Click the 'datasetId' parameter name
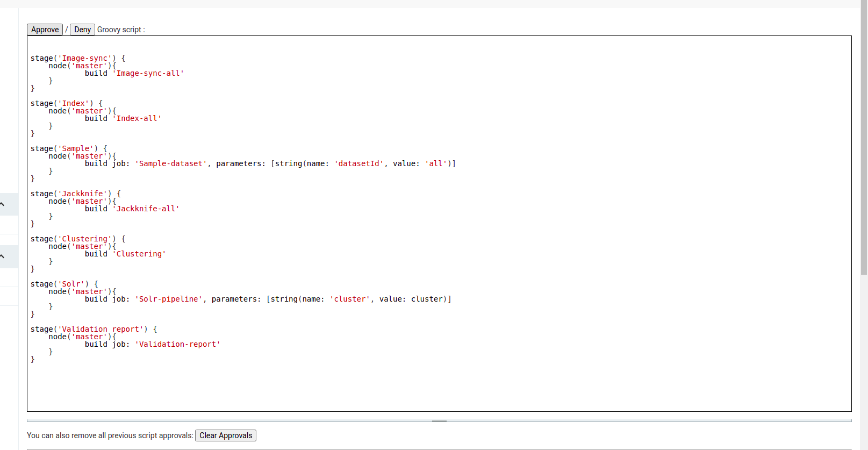Screen dimensions: 868x450 (359, 163)
